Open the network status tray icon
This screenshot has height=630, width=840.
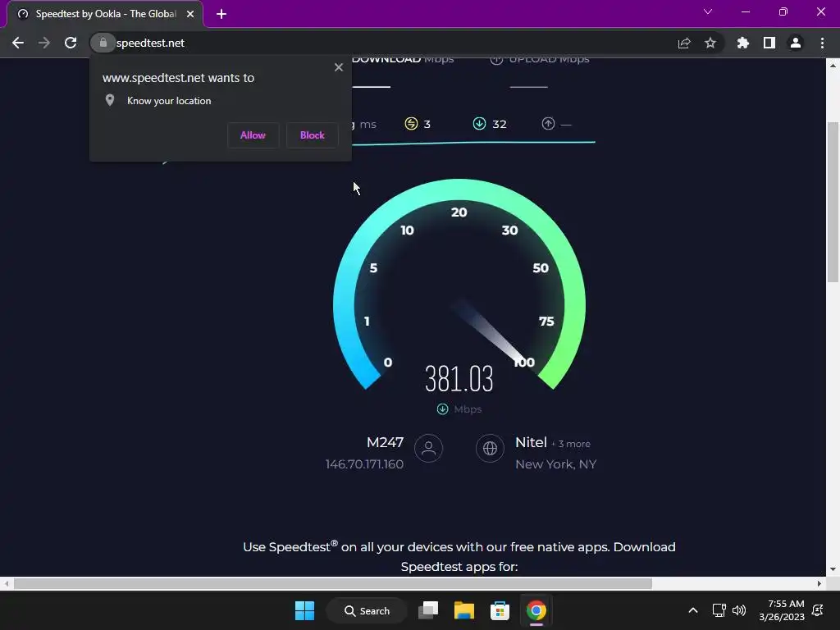coord(719,610)
